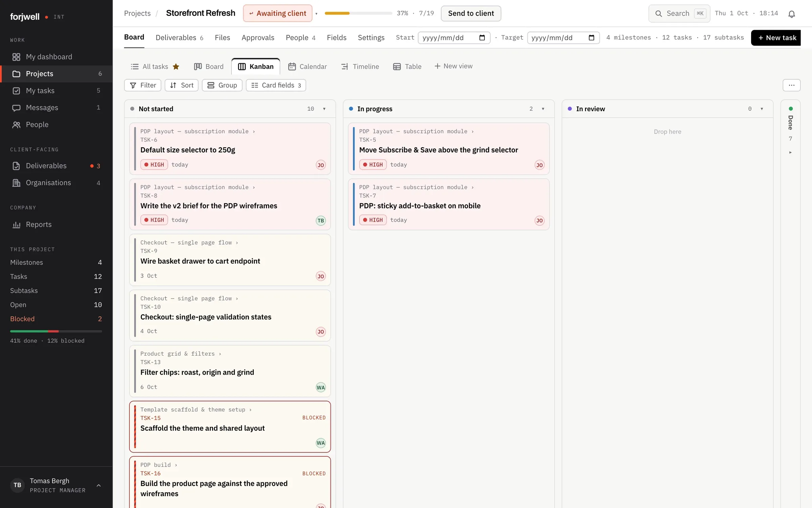Click the BLOCKED label on TSK-16
Screen dimensions: 812x508
[x=314, y=473]
